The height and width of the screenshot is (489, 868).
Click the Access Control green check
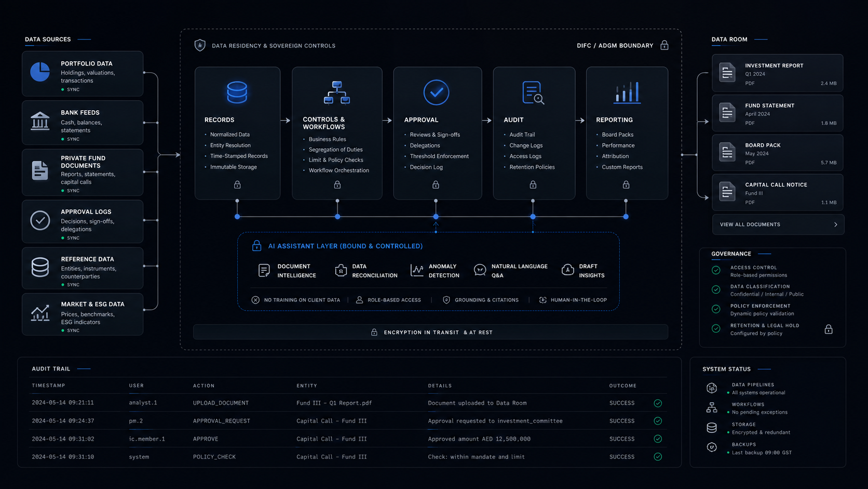click(x=716, y=270)
